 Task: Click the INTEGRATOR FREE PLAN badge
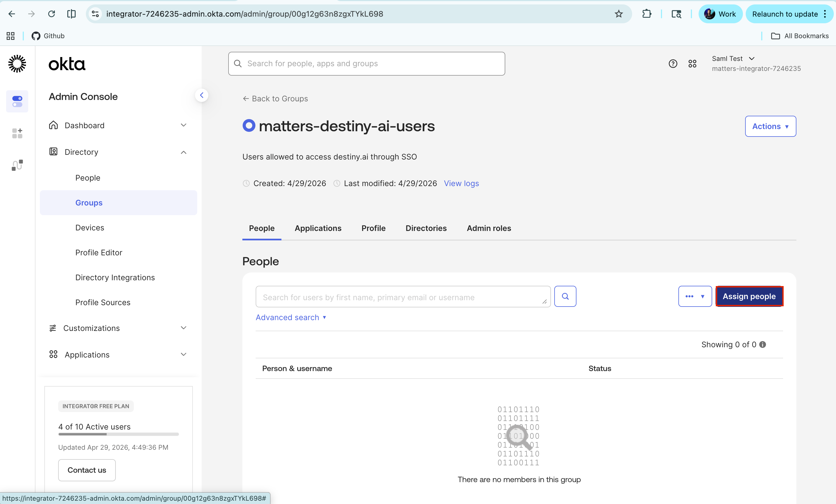pyautogui.click(x=96, y=406)
